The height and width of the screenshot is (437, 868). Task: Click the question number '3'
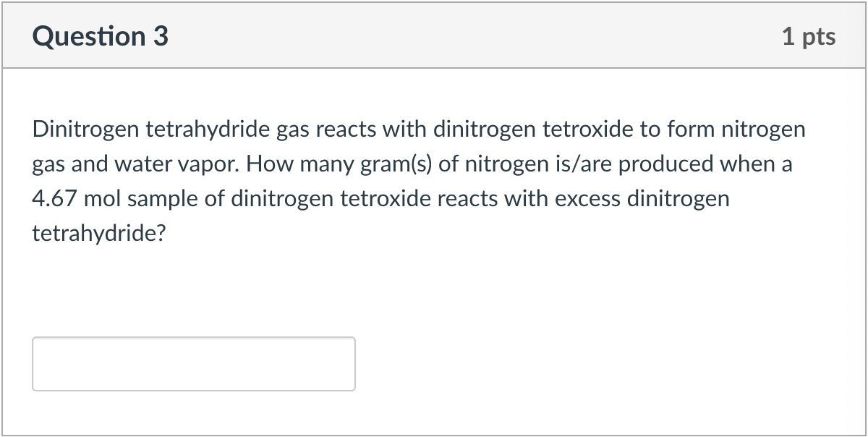(161, 35)
